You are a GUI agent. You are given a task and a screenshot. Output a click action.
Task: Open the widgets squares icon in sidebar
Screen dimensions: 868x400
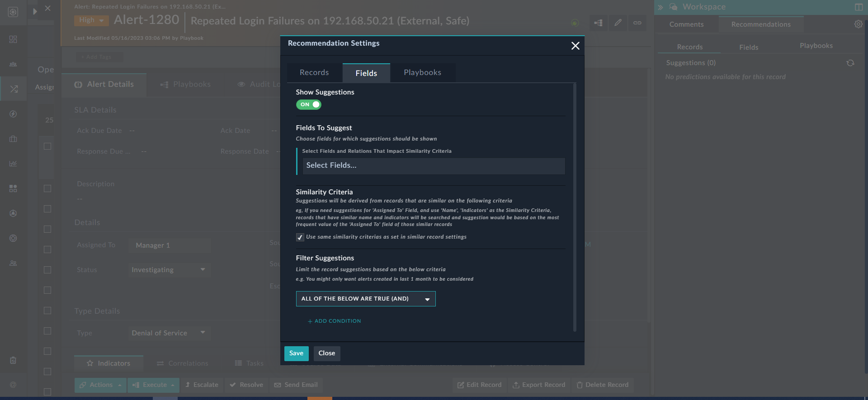pyautogui.click(x=13, y=188)
